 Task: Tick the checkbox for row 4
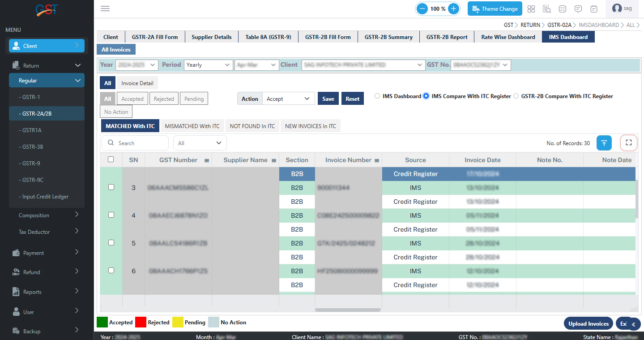[x=111, y=215]
